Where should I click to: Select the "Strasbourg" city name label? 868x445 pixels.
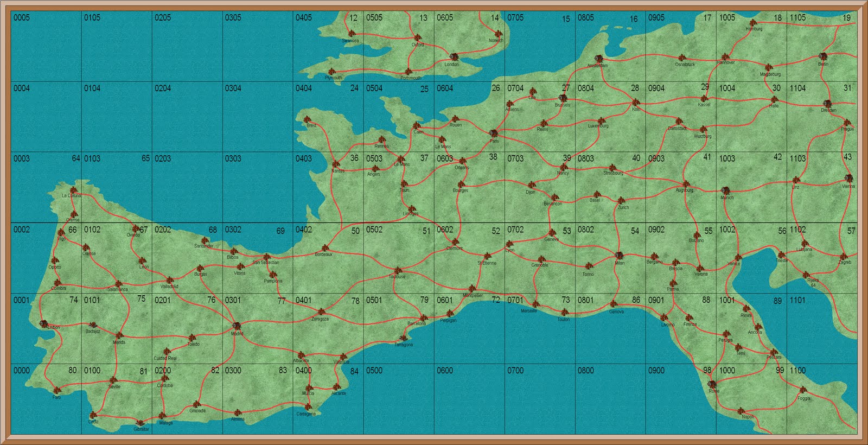pos(614,174)
